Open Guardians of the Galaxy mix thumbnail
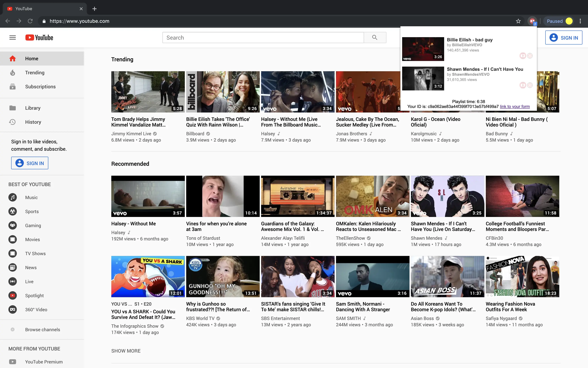Image resolution: width=588 pixels, height=368 pixels. (298, 196)
